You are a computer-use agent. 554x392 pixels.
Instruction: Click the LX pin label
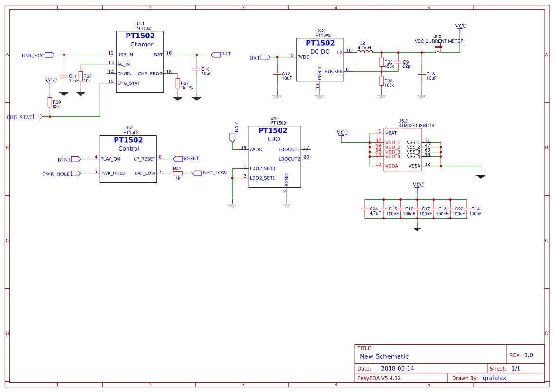(340, 52)
